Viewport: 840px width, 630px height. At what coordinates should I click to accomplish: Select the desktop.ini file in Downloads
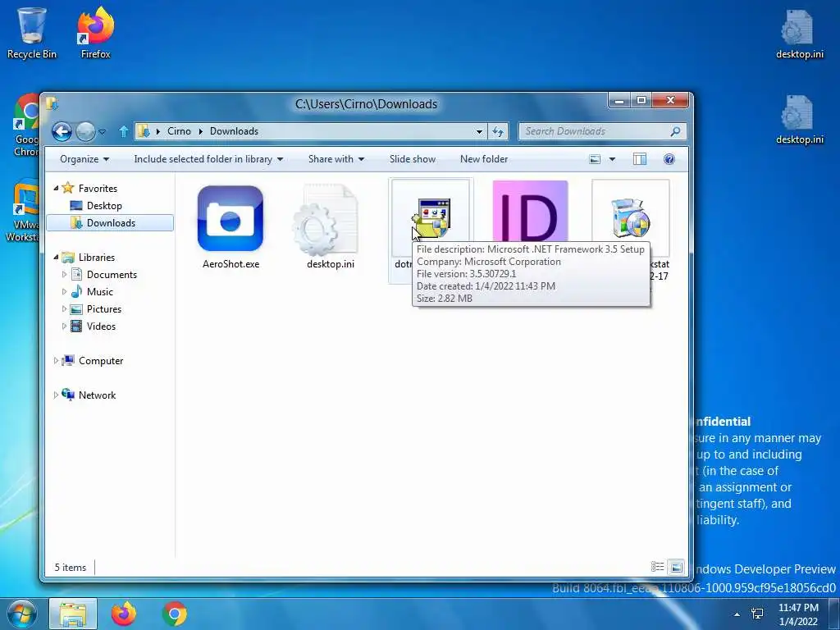pyautogui.click(x=325, y=220)
